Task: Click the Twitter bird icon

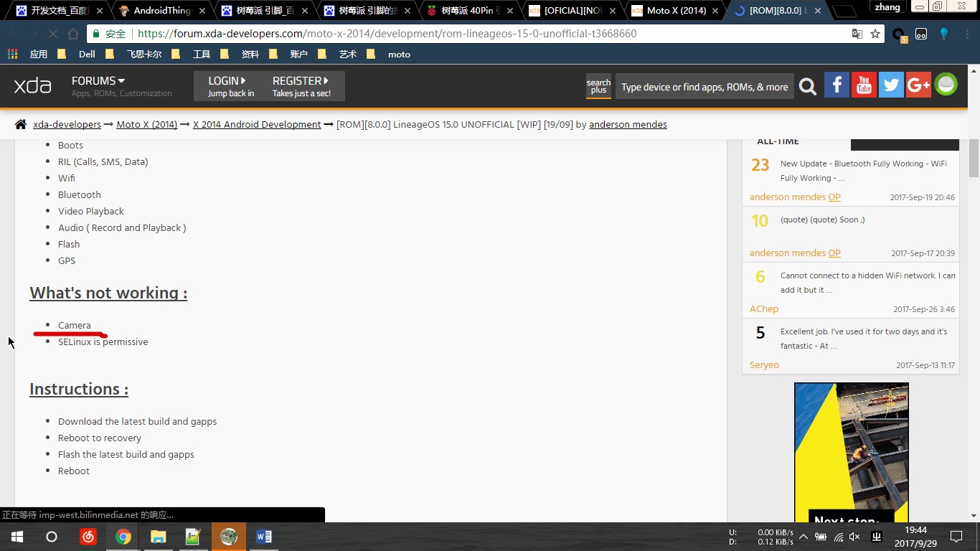Action: point(891,85)
